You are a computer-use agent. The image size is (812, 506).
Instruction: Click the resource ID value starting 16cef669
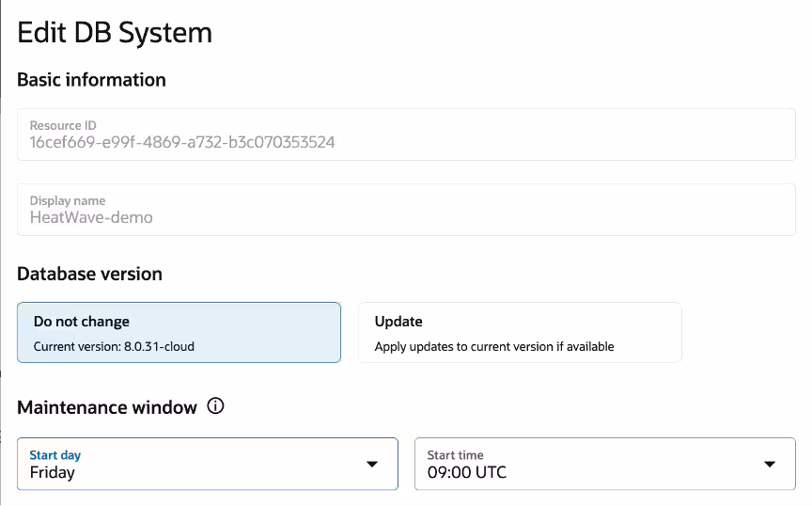[x=182, y=142]
